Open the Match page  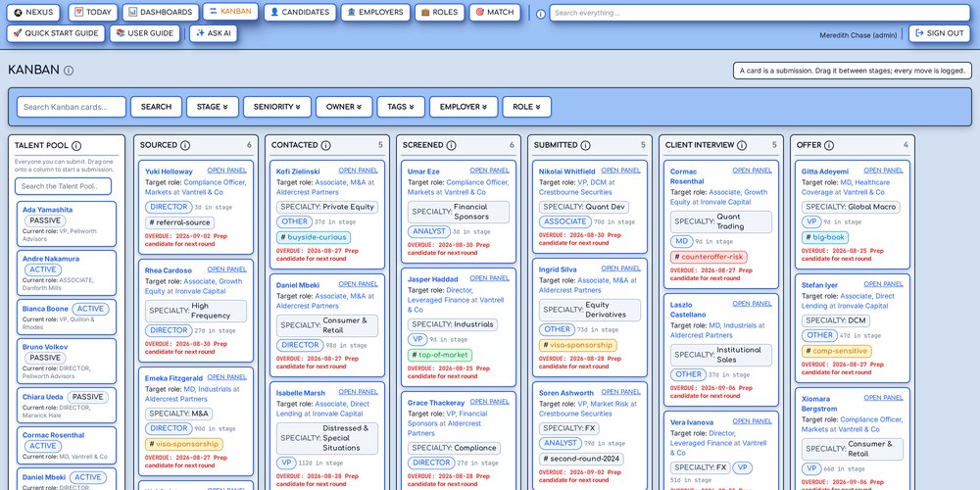495,13
